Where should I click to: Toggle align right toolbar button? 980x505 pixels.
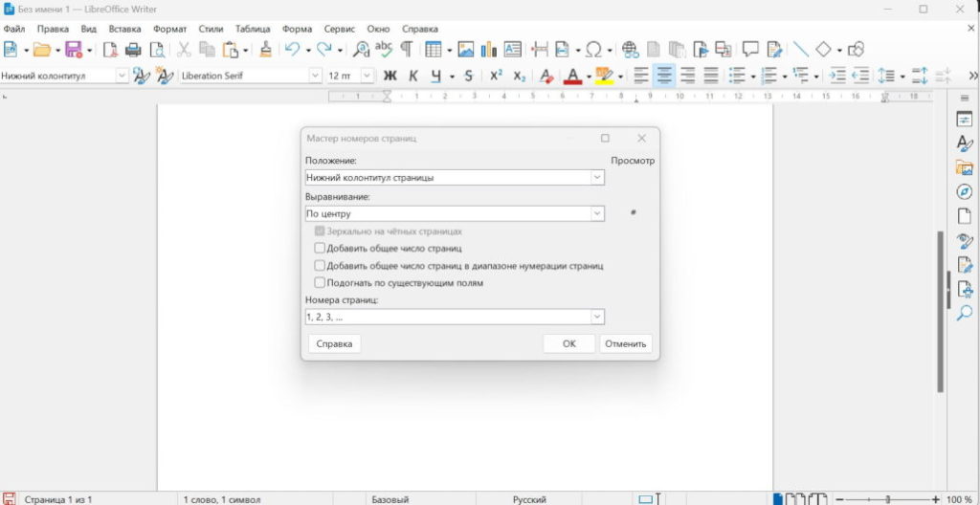[687, 76]
